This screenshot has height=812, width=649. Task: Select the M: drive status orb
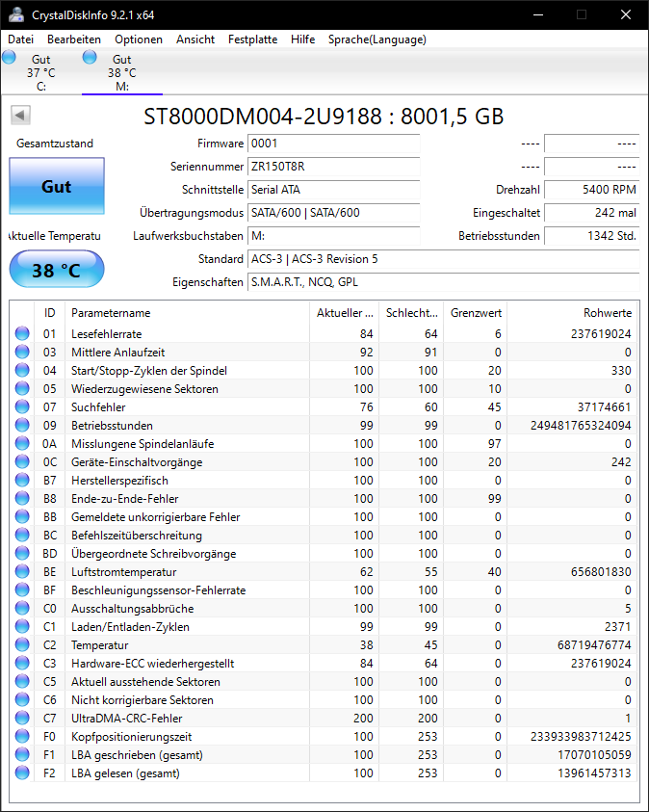click(x=90, y=57)
